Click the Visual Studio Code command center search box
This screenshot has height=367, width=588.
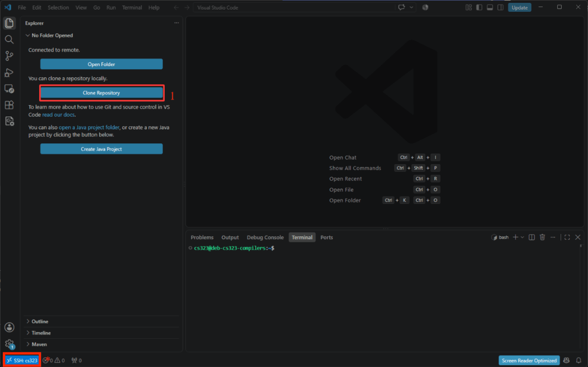(x=294, y=7)
